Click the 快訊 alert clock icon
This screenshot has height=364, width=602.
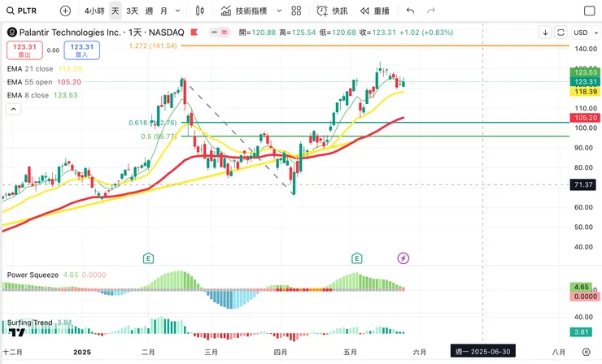(332, 11)
